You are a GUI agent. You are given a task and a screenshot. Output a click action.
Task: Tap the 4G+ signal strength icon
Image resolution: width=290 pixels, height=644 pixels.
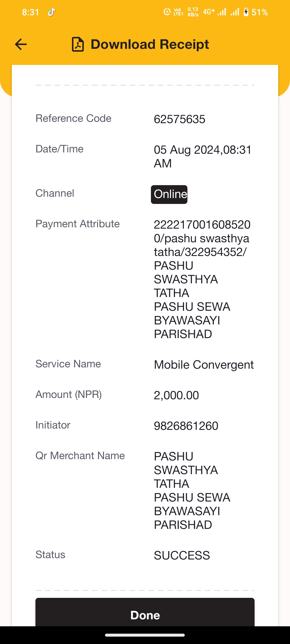pos(215,12)
